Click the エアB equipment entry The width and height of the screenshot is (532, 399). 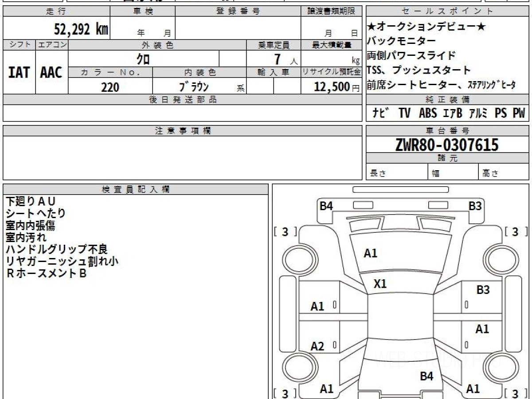(x=452, y=113)
